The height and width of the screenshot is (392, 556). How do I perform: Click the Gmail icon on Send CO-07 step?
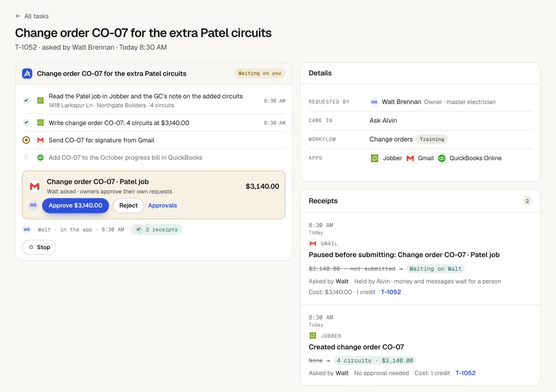(41, 140)
